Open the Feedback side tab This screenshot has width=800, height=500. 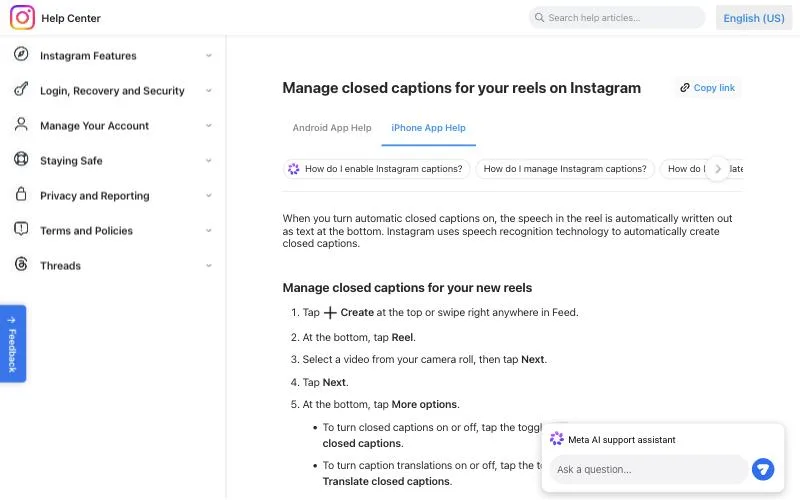pyautogui.click(x=13, y=344)
